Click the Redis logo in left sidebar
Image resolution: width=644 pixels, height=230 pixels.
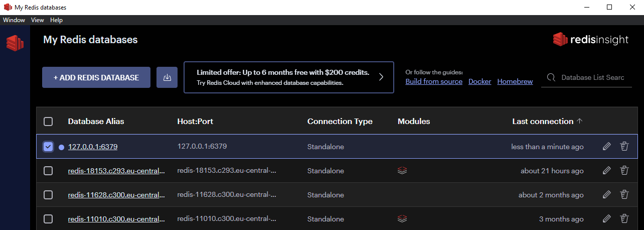click(15, 43)
